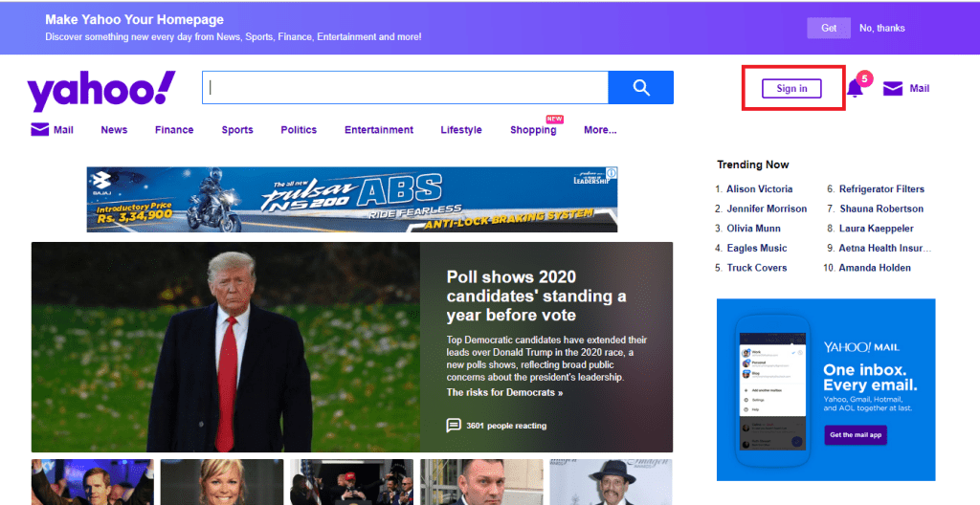The height and width of the screenshot is (505, 980).
Task: Open the Finance section
Action: (x=174, y=130)
